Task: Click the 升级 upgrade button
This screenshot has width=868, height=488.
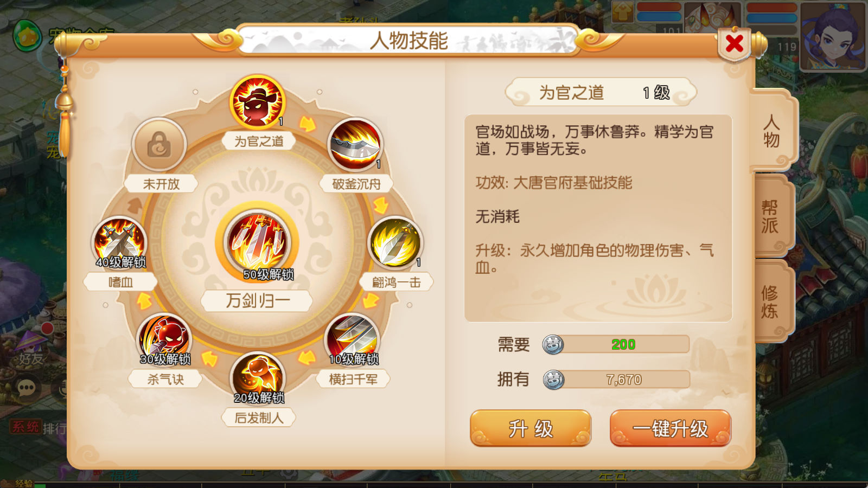Action: pos(531,428)
